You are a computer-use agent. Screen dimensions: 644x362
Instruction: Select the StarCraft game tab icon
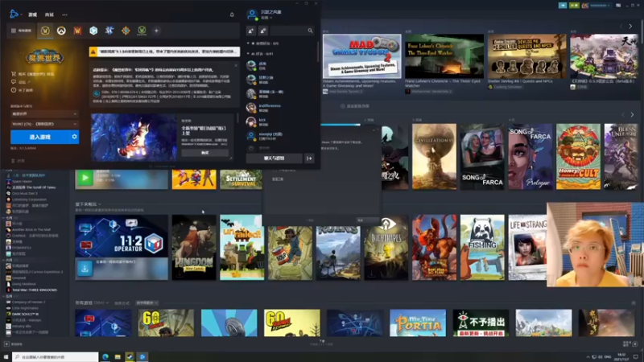coord(109,31)
